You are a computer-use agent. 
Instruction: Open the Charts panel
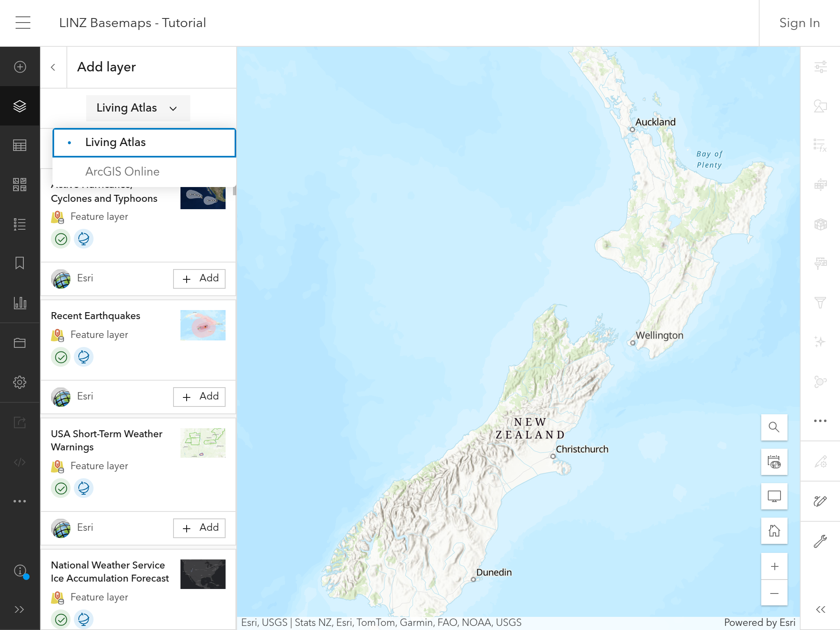pos(20,304)
